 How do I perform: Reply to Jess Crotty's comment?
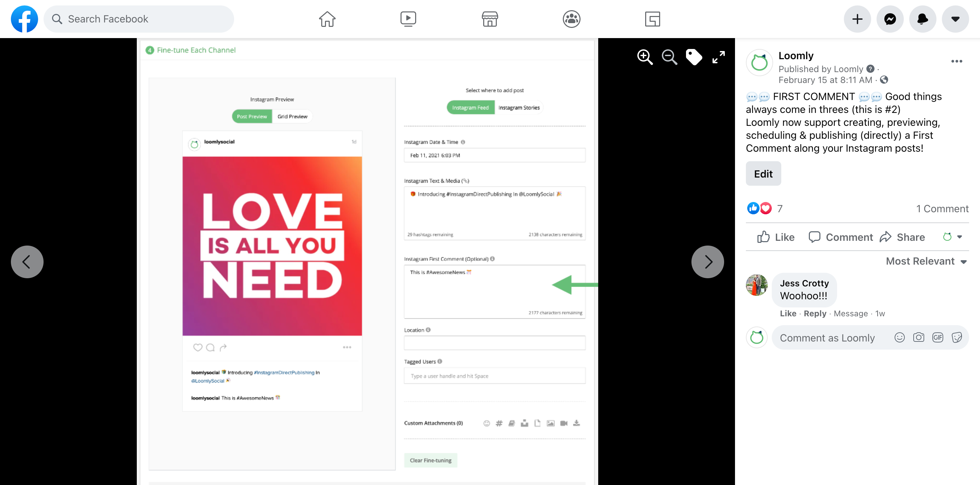click(x=815, y=314)
